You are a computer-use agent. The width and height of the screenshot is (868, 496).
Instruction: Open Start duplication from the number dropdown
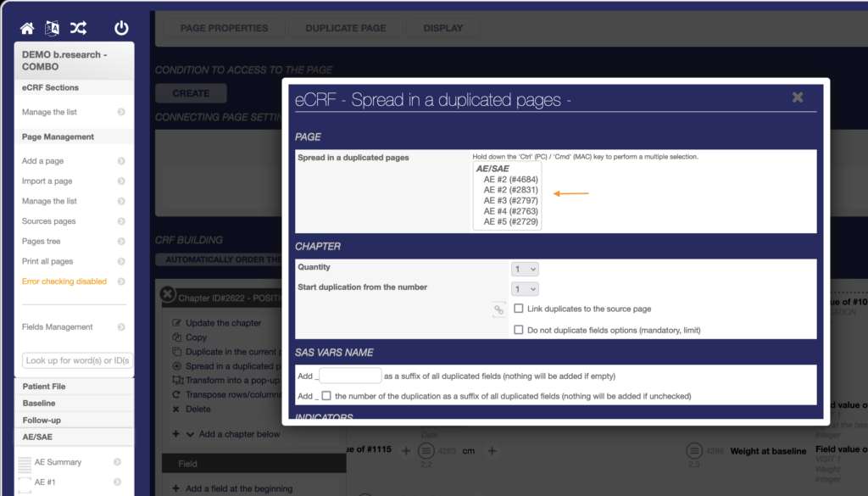[x=525, y=289]
